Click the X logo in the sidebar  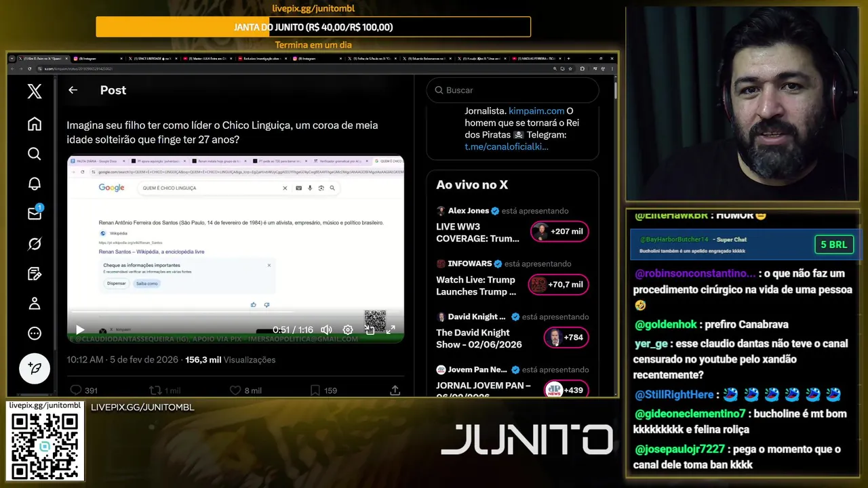pyautogui.click(x=35, y=91)
